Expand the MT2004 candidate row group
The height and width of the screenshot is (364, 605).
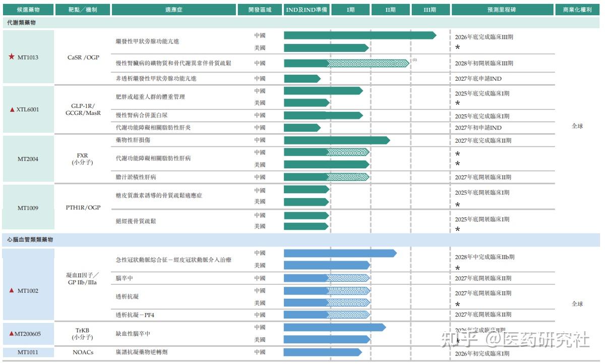click(x=28, y=159)
